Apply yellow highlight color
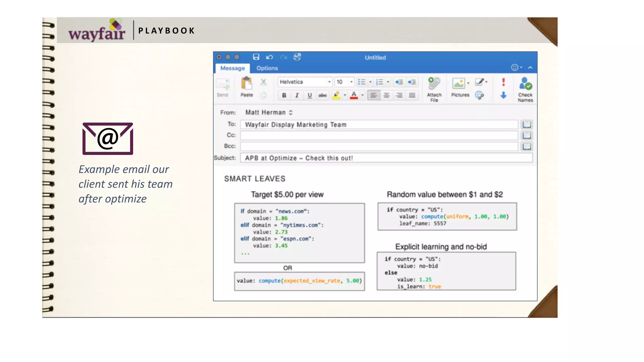The image size is (644, 362). (336, 95)
